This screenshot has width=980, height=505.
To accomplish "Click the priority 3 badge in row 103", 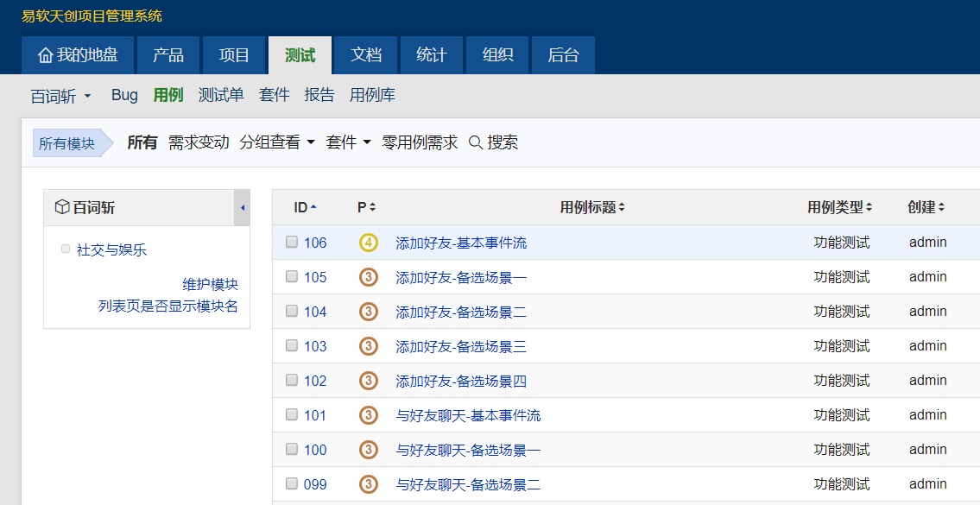I will click(x=369, y=345).
